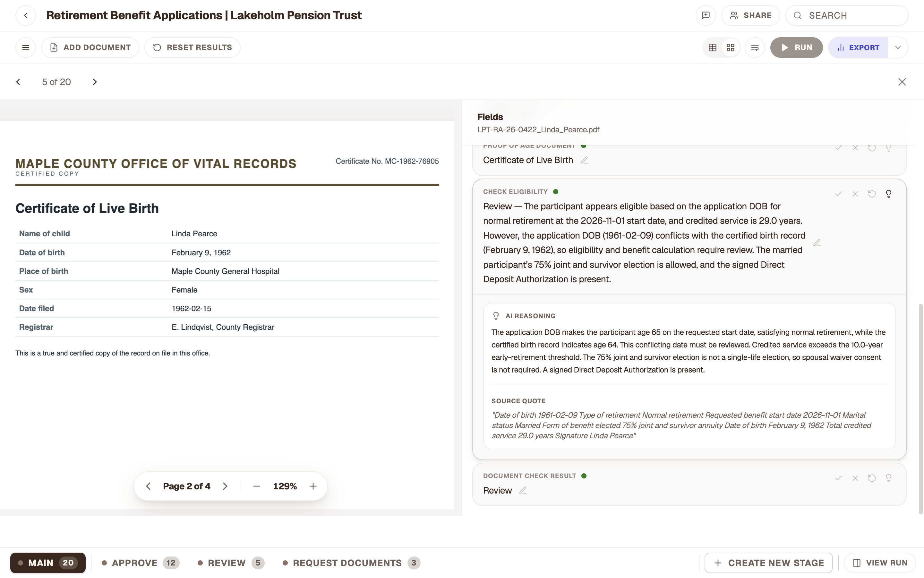The height and width of the screenshot is (578, 924).
Task: Click the Share button
Action: [x=751, y=15]
